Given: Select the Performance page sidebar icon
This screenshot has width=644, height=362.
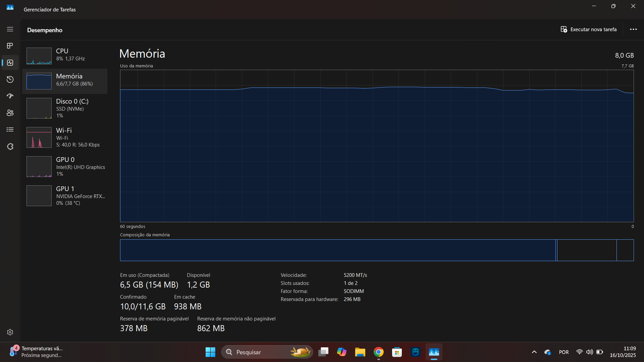Looking at the screenshot, I should (x=10, y=63).
